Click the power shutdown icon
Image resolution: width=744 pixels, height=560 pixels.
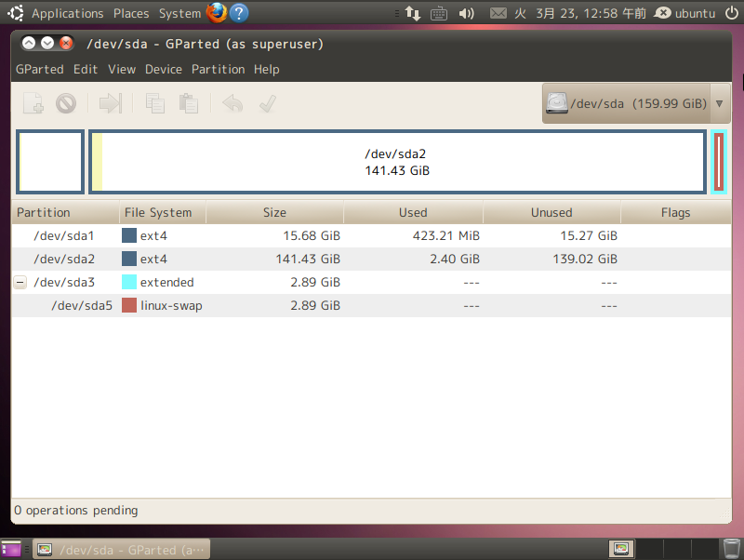[732, 13]
